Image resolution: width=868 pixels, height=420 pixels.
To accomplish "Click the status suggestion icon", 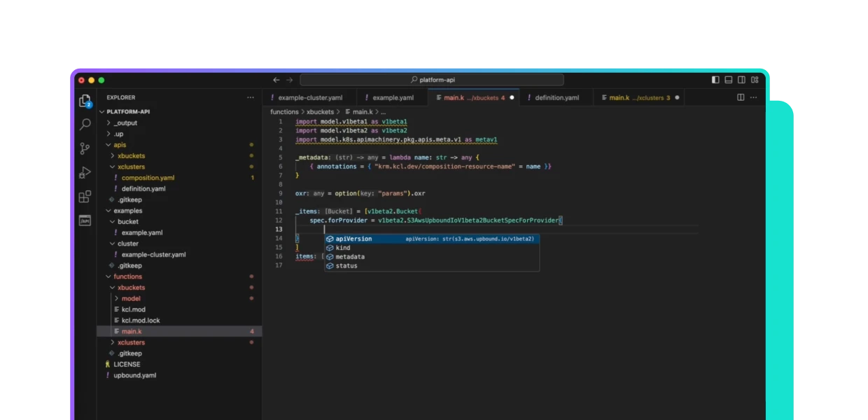I will click(330, 266).
